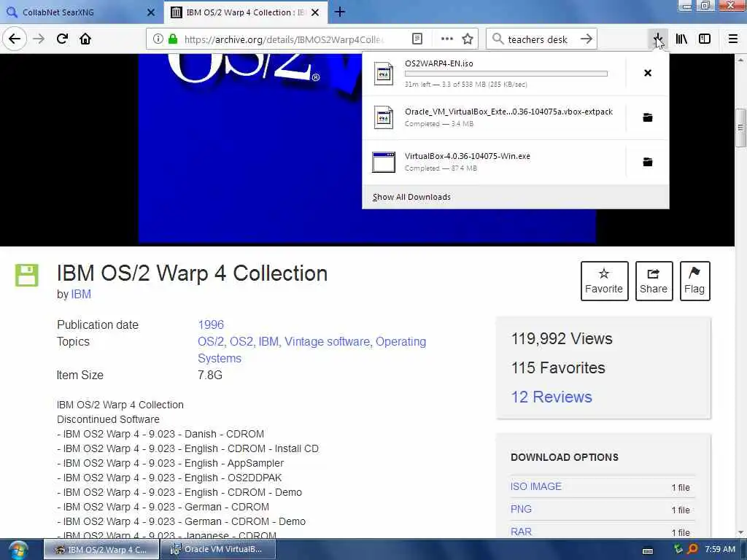Download the ISO IMAGE option
The width and height of the screenshot is (747, 560).
pos(536,486)
